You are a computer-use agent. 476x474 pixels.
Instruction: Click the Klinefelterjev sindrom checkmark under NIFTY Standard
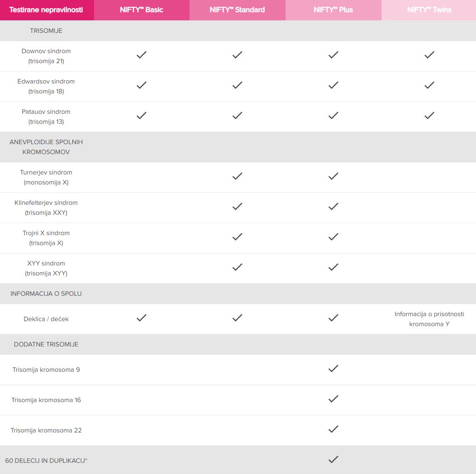pyautogui.click(x=237, y=206)
